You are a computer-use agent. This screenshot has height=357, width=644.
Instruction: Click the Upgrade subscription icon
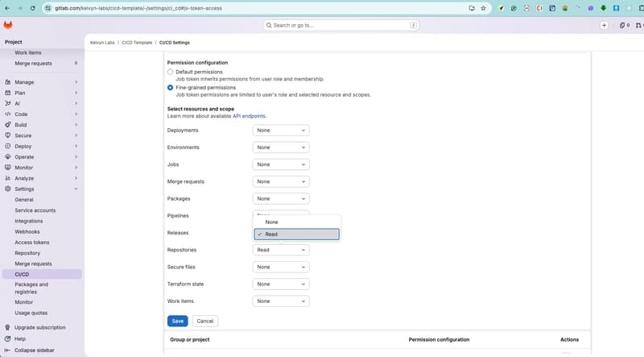(x=8, y=327)
